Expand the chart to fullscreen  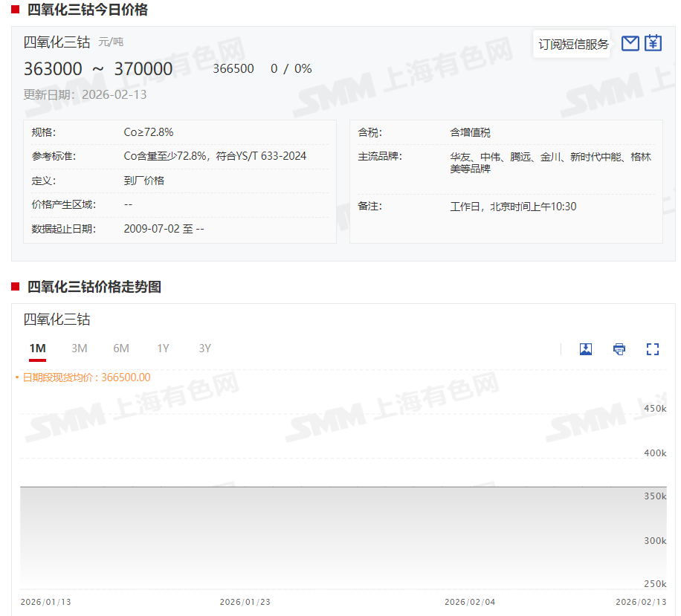pyautogui.click(x=653, y=349)
